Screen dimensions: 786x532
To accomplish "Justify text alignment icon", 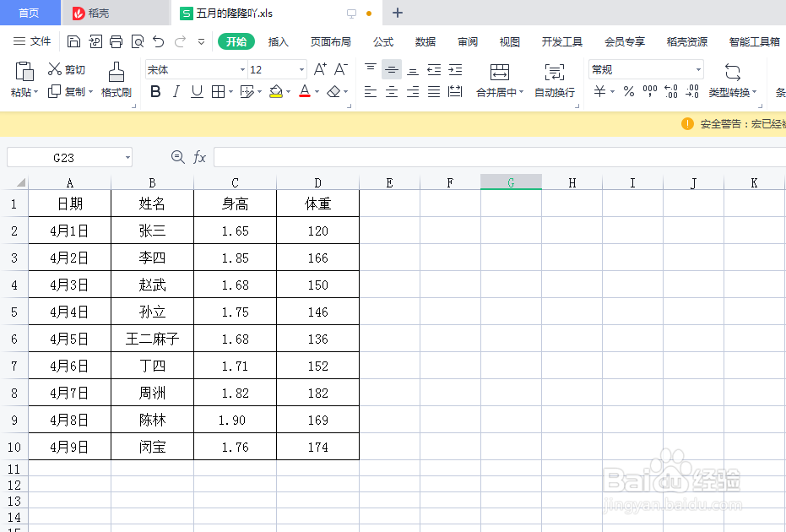I will click(434, 92).
